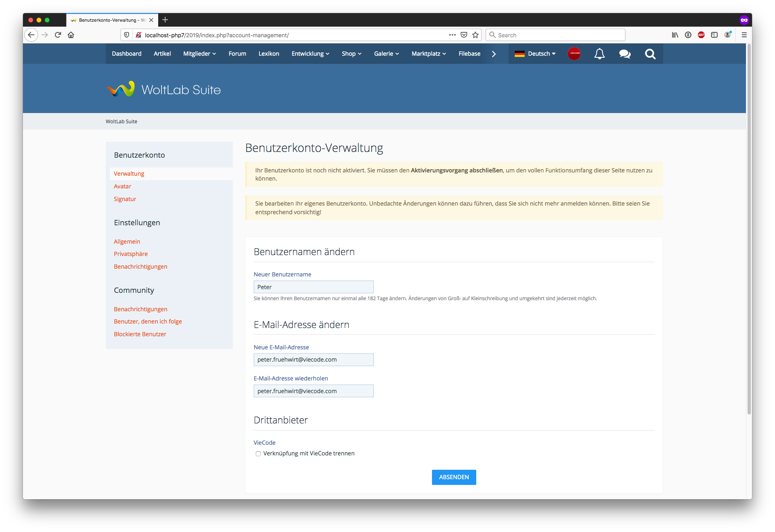Viewport: 775px width, 532px height.
Task: Click the WoltLab Suite logo
Action: (164, 89)
